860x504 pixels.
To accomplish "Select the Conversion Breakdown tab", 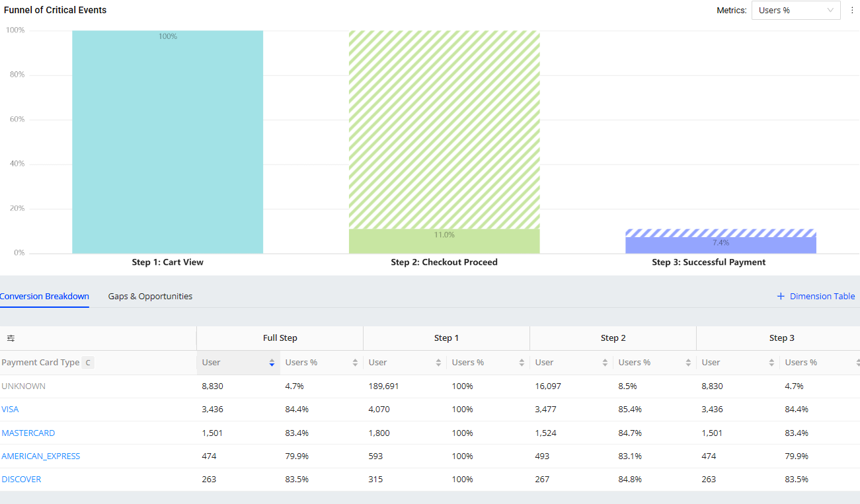I will (x=44, y=297).
